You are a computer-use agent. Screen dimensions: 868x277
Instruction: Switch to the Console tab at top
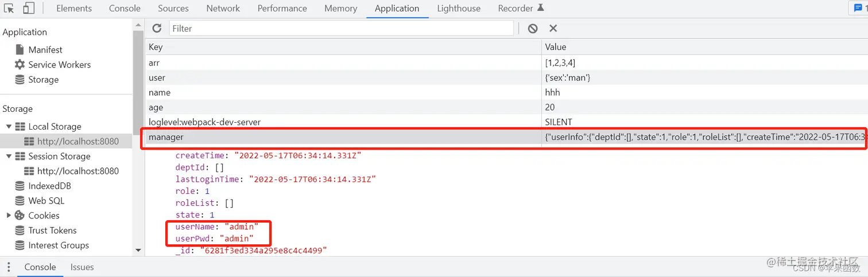(x=125, y=8)
